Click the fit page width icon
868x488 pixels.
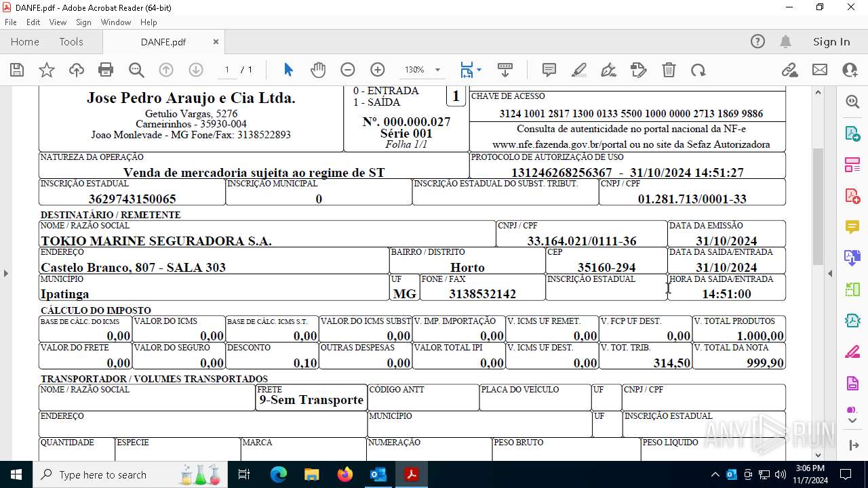coord(467,70)
